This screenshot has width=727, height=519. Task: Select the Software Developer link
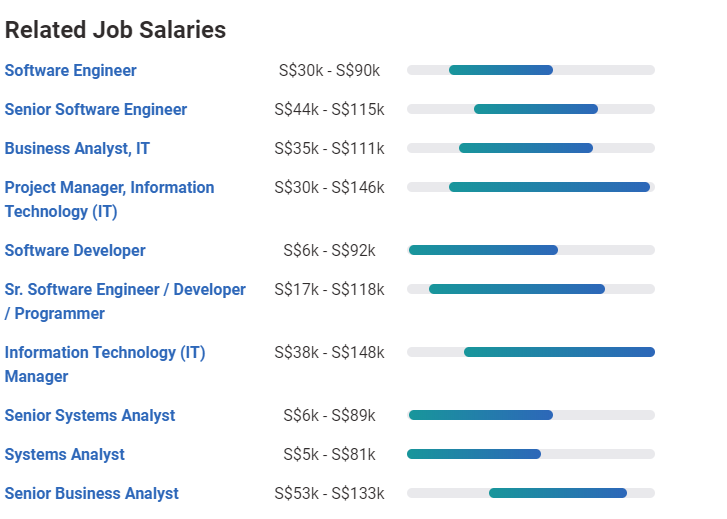click(x=75, y=250)
